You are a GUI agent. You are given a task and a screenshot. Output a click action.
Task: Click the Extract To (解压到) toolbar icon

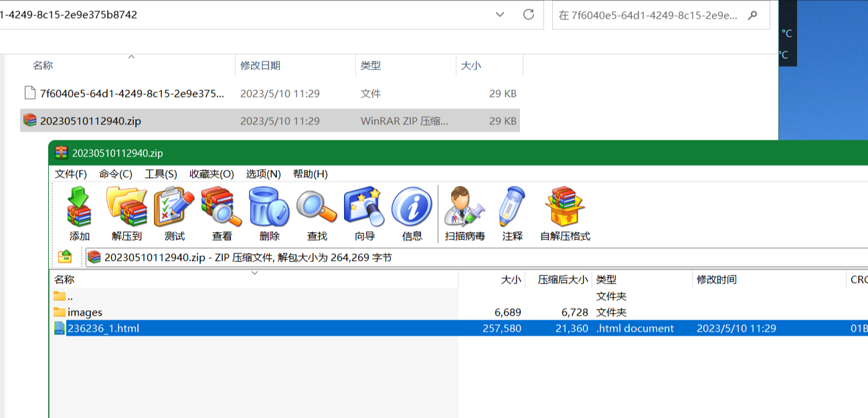coord(126,207)
